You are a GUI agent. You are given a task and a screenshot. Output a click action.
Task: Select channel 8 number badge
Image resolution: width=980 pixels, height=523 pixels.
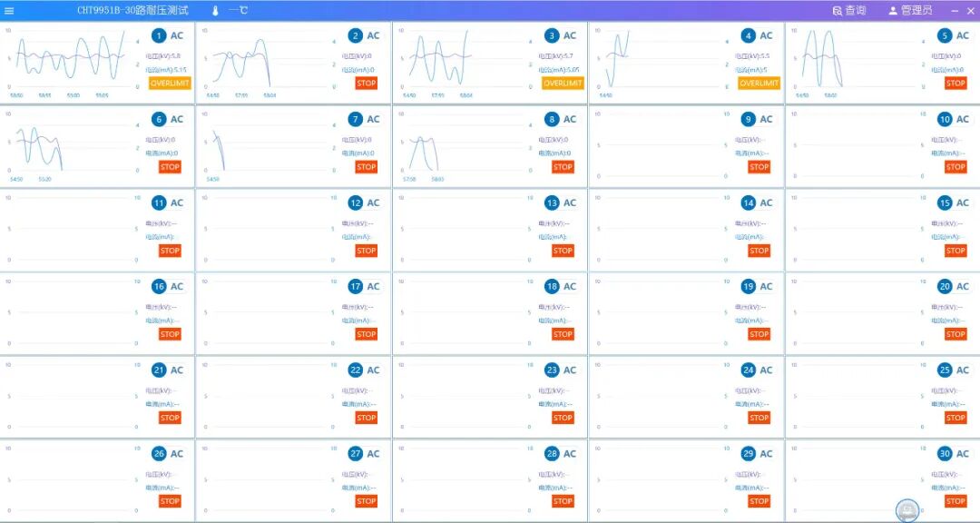coord(552,120)
